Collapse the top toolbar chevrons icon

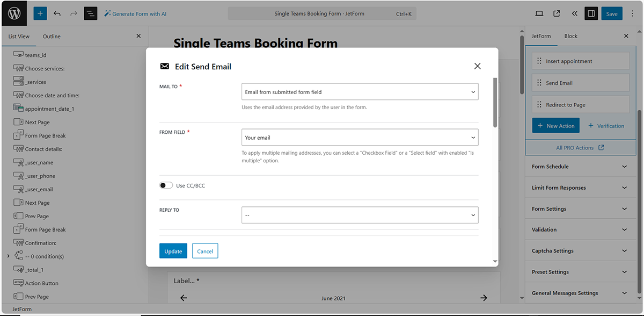tap(574, 13)
